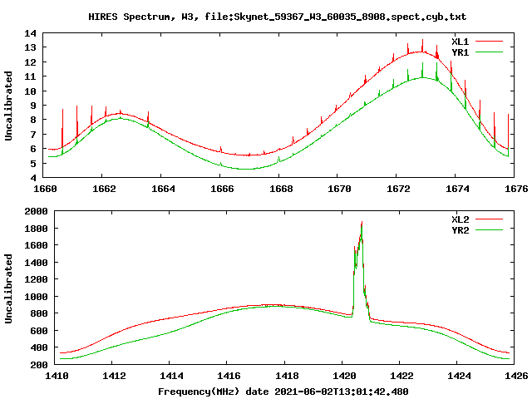Image resolution: width=532 pixels, height=399 pixels.
Task: Click the 1668 x-axis tick label
Action: click(281, 189)
